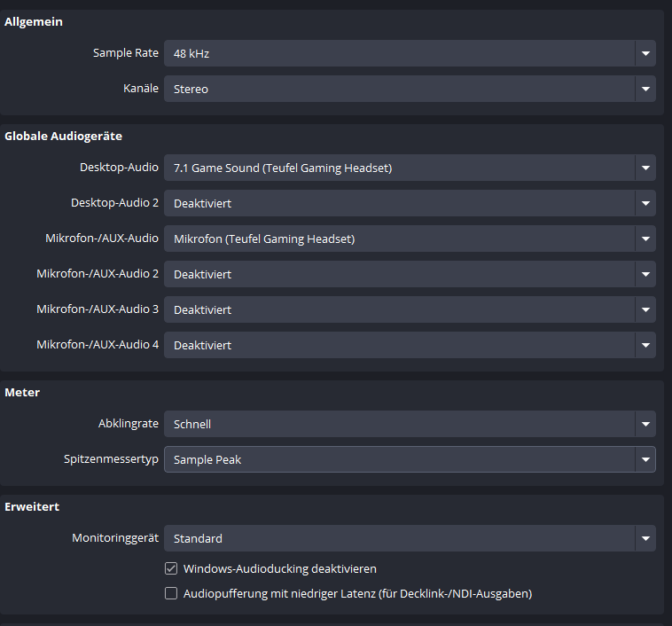672x626 pixels.
Task: Open the Kanäle Stereo combo box
Action: (x=399, y=89)
